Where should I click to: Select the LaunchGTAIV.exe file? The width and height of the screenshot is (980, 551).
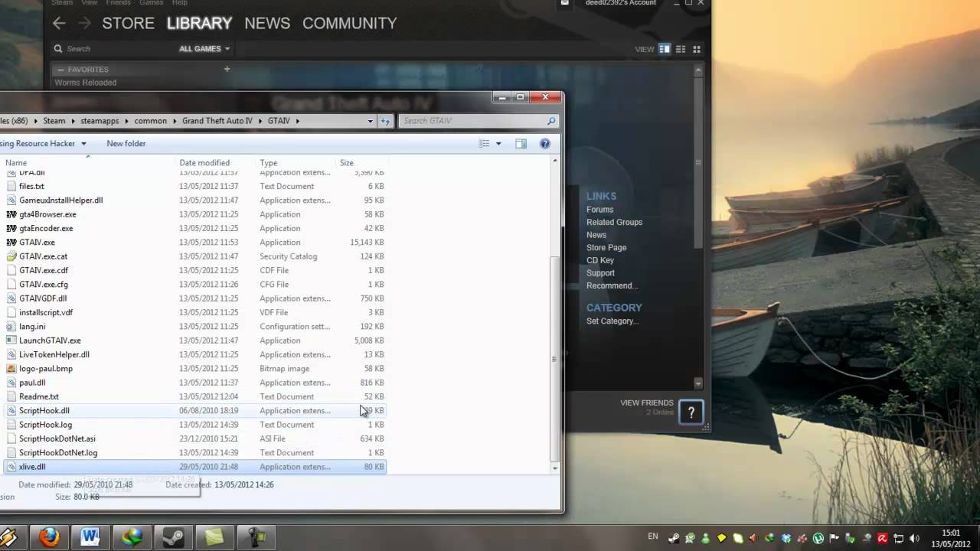(50, 341)
